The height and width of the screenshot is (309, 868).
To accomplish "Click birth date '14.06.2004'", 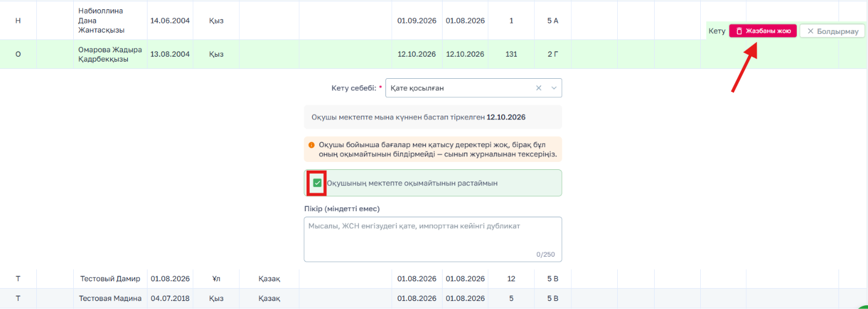I will 170,20.
